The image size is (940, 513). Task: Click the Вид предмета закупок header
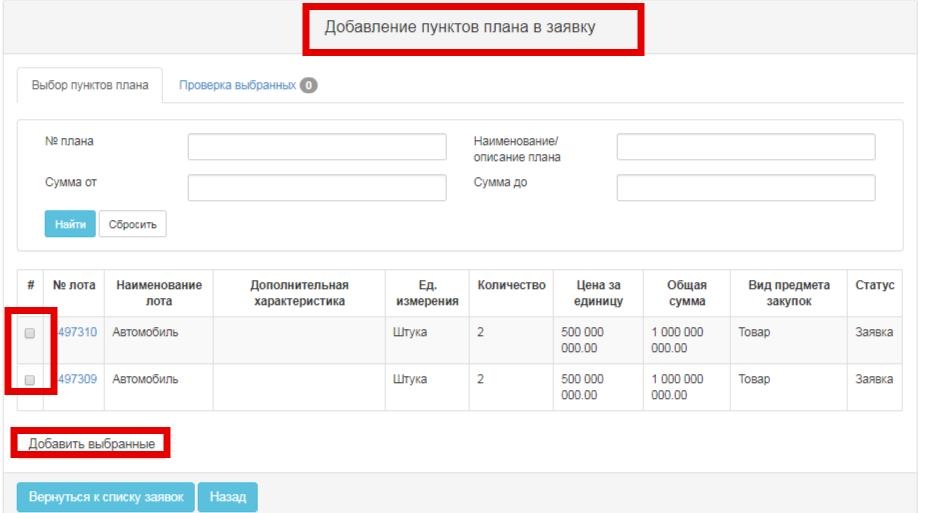[789, 293]
